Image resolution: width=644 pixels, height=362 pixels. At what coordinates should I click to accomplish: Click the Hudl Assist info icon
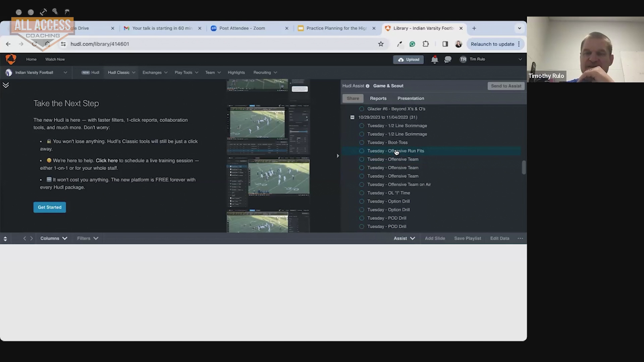point(368,86)
